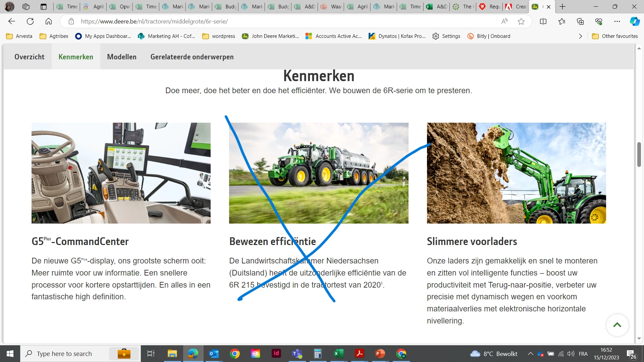Screen dimensions: 644x362
Task: Show hidden system tray icons
Action: [x=530, y=354]
